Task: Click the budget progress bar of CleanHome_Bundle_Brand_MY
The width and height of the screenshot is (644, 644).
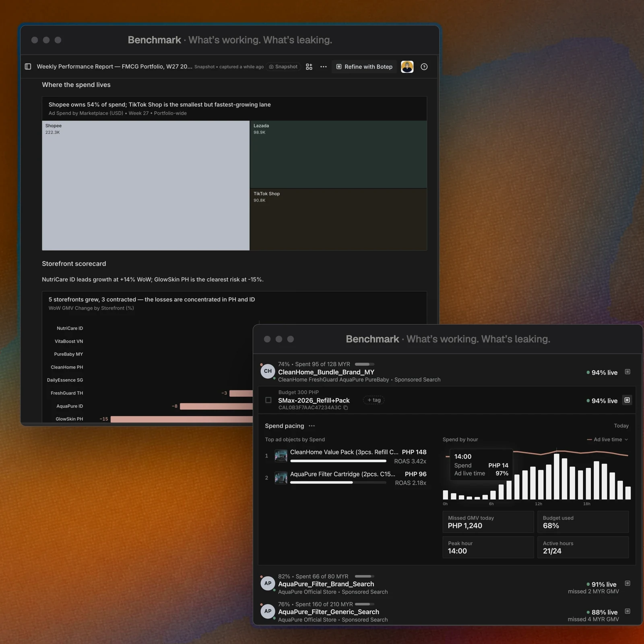Action: click(x=364, y=364)
